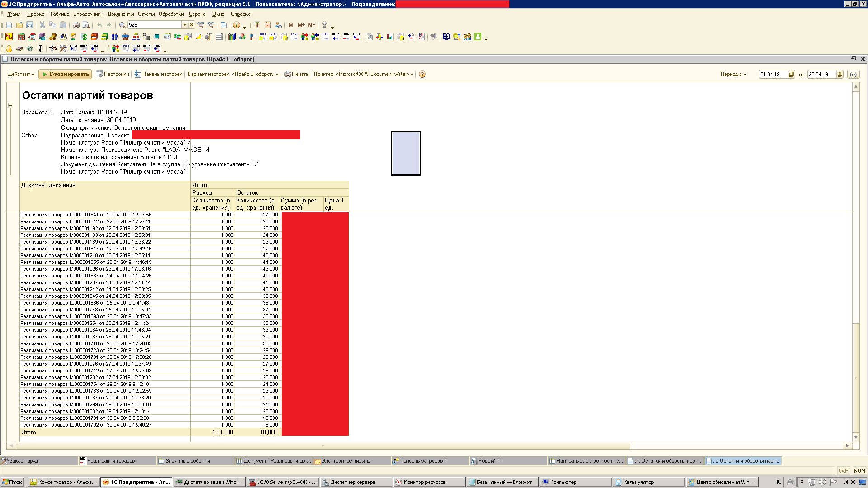Click the ПКО cash receipt icon
The height and width of the screenshot is (488, 868).
(263, 37)
